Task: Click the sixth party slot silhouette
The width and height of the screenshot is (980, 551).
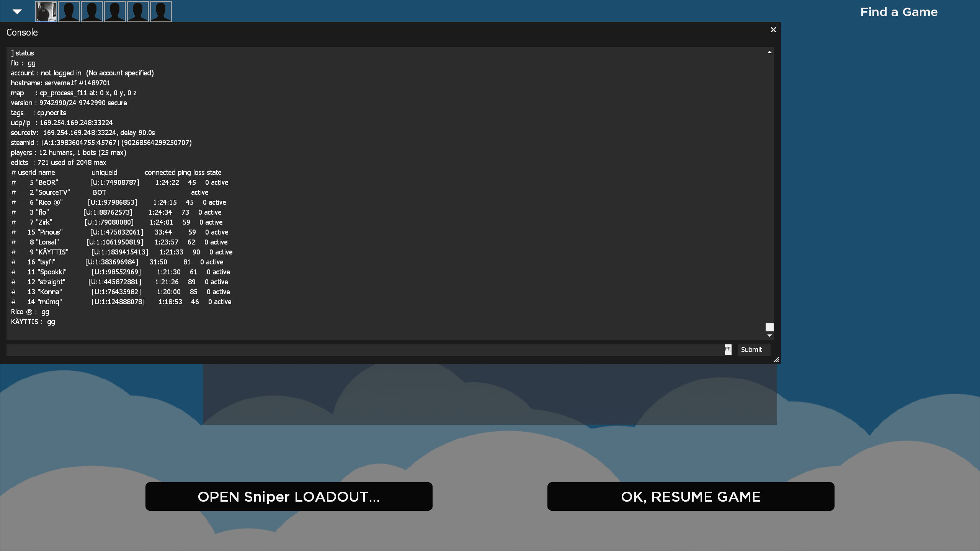Action: click(161, 11)
